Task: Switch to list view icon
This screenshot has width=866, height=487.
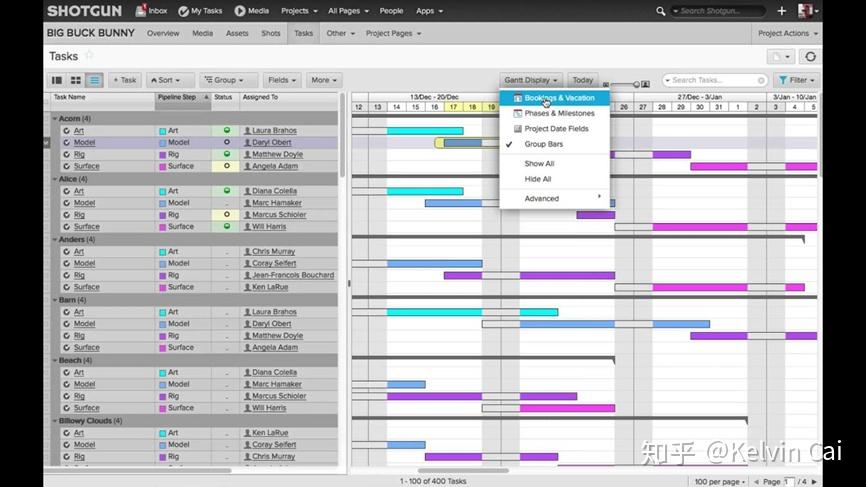Action: (x=94, y=80)
